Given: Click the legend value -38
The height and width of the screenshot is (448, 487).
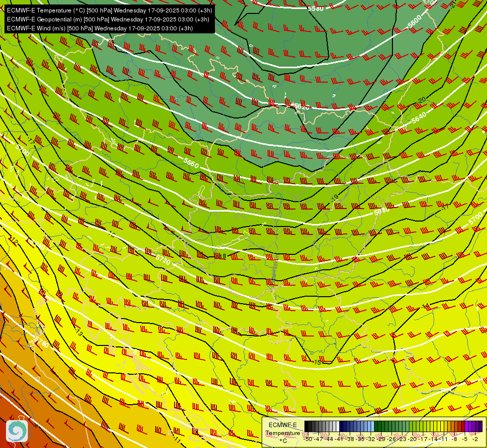Looking at the screenshot, I should [350, 439].
